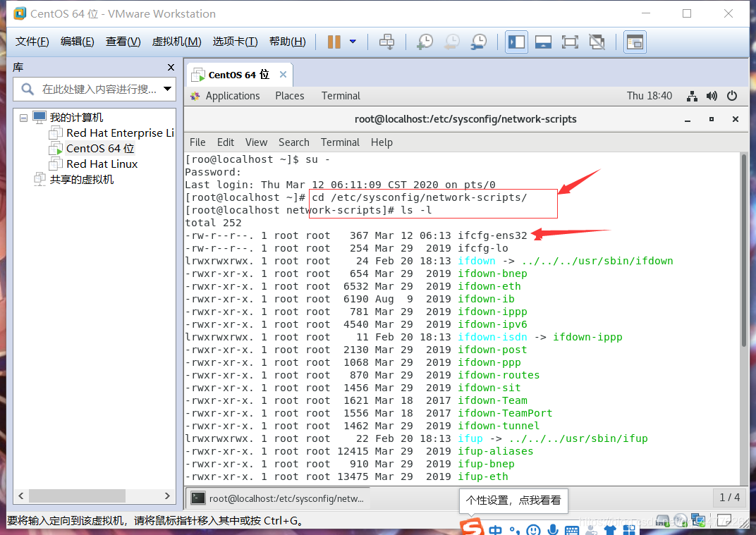756x535 pixels.
Task: Minimize the terminal window
Action: [x=688, y=119]
